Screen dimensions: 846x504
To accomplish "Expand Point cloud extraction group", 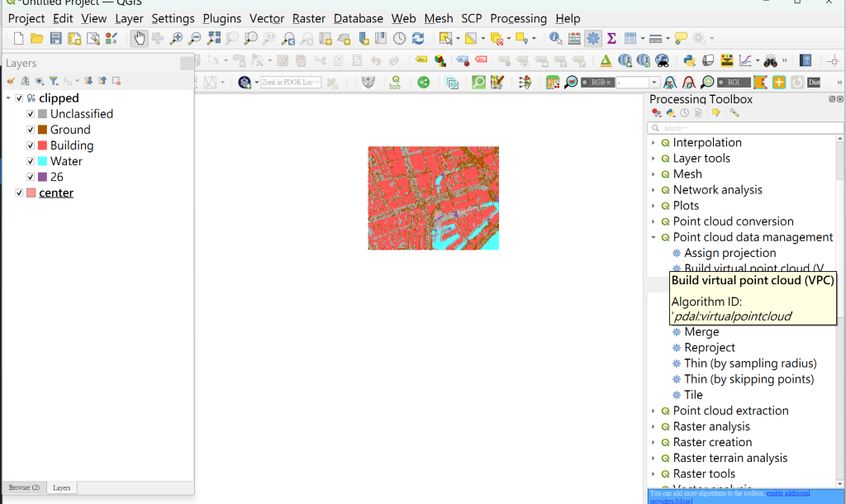I will [654, 411].
